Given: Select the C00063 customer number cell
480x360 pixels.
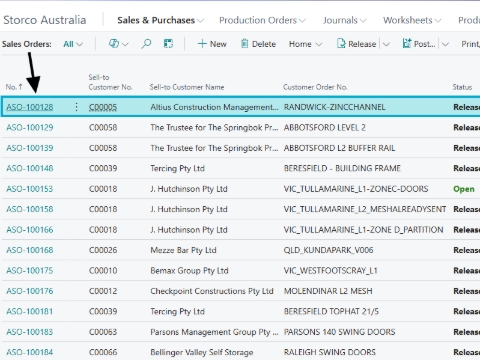Looking at the screenshot, I should (103, 332).
